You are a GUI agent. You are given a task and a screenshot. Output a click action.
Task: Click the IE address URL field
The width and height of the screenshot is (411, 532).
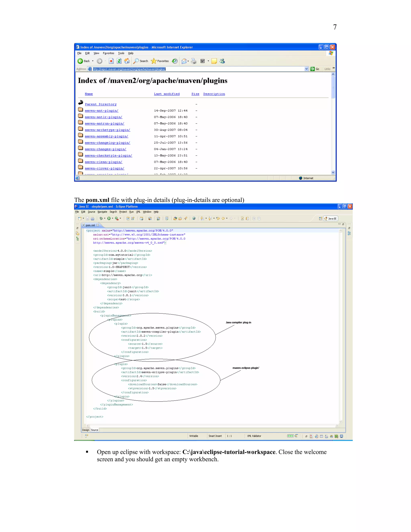198,69
